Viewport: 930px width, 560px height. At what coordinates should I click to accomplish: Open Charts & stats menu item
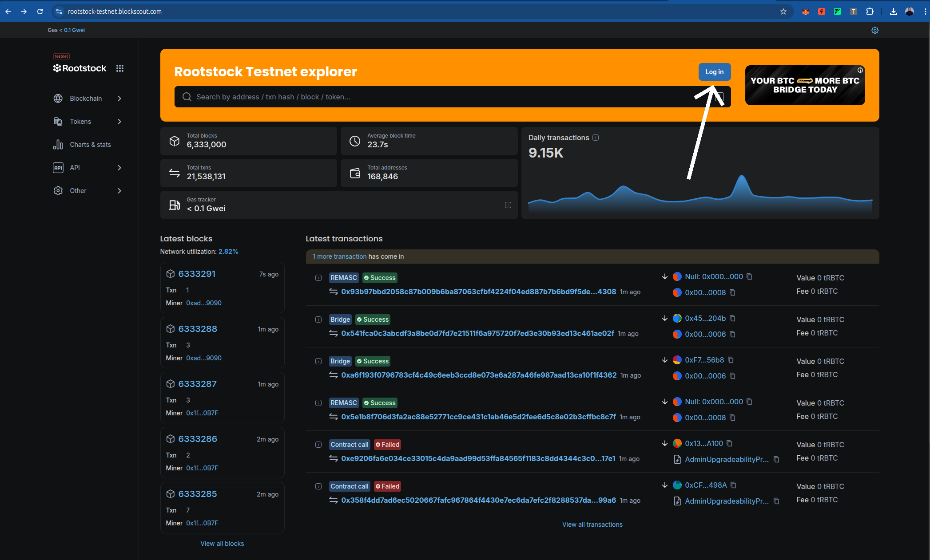point(90,145)
